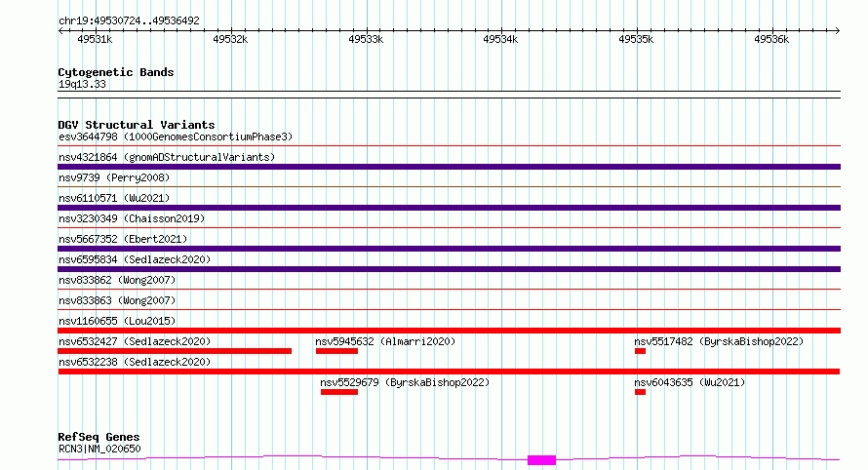
Task: Click the thin red nsv833862 feature line
Action: [x=449, y=290]
